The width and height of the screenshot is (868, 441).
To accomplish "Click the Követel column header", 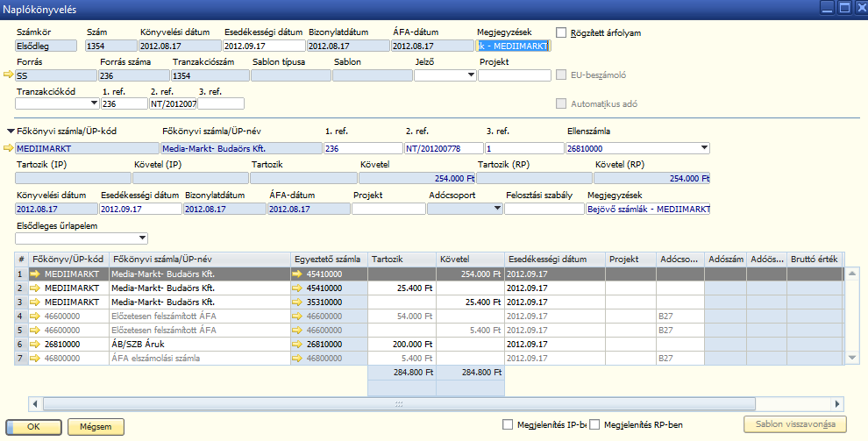I will (471, 259).
